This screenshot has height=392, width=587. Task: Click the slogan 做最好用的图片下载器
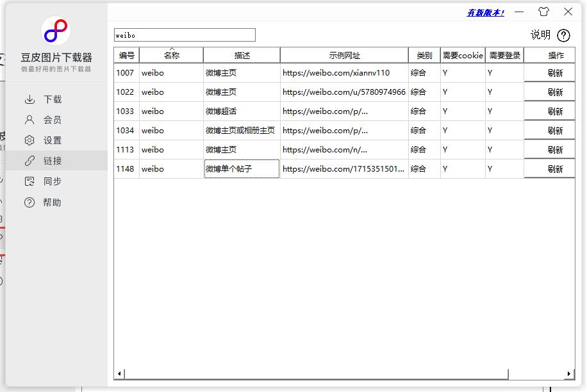[56, 69]
